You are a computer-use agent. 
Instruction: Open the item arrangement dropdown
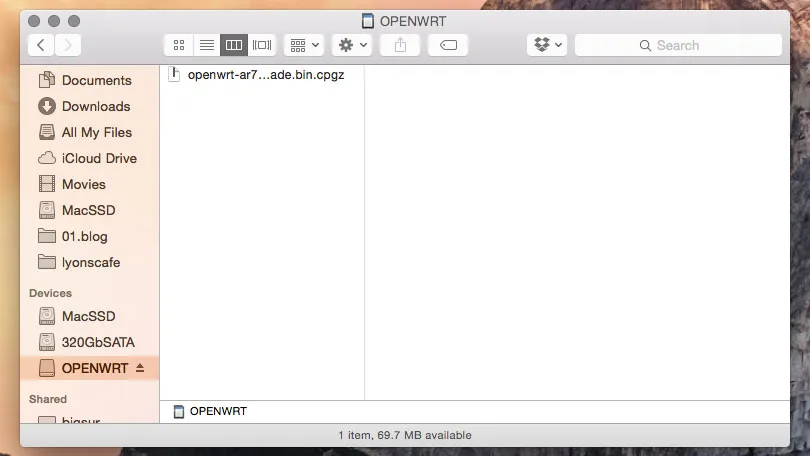(304, 45)
